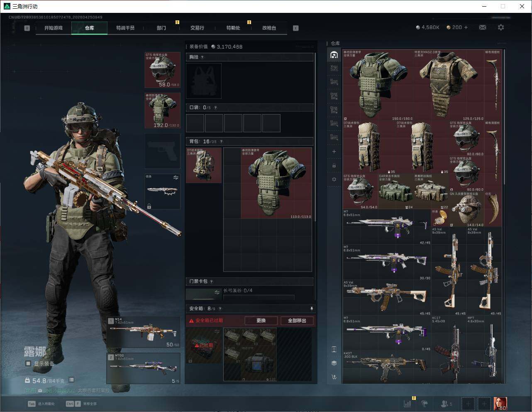Viewport: 532px width, 412px height.
Task: Select the equipped body armor slot 132.0
Action: (162, 110)
